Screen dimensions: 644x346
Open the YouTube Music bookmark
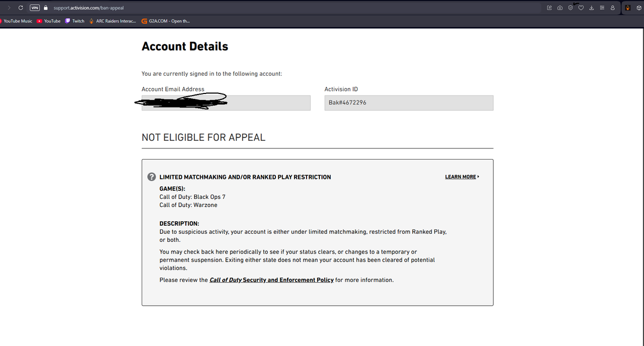coord(16,21)
